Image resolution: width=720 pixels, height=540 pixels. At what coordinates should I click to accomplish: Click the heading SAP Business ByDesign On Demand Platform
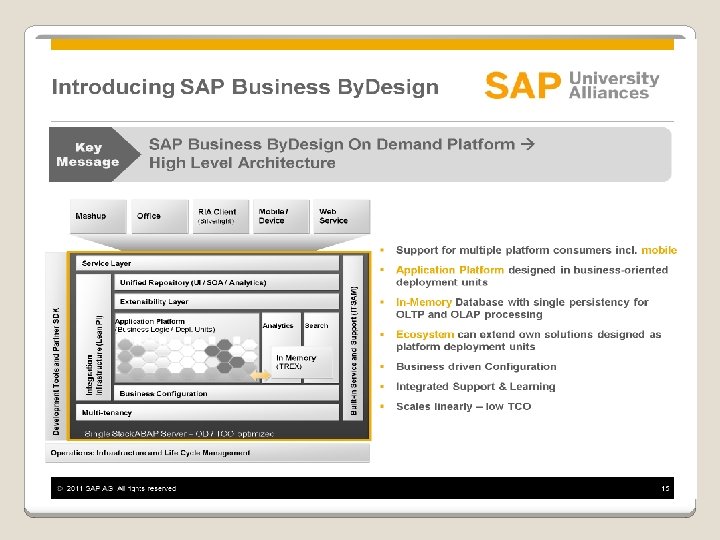point(342,144)
